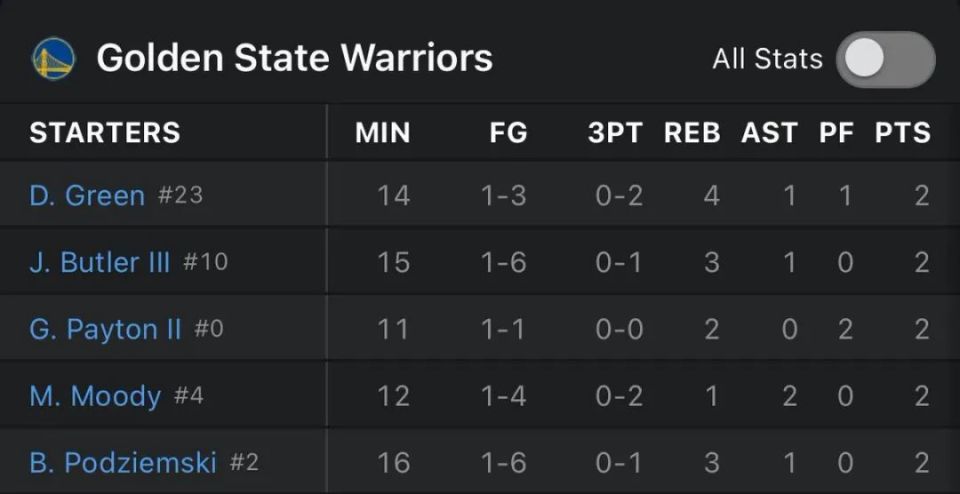Click the 3PT column header

point(615,133)
